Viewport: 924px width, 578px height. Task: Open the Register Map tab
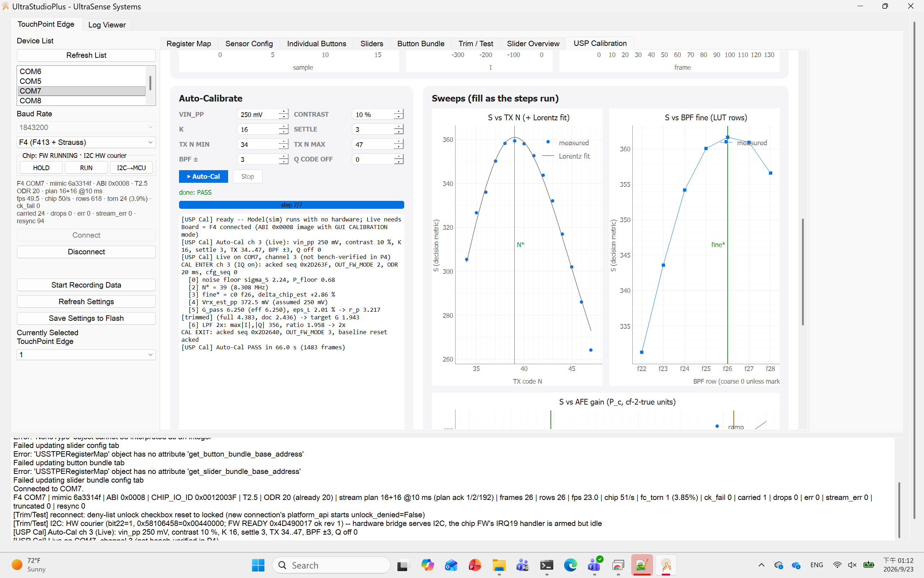(x=189, y=44)
